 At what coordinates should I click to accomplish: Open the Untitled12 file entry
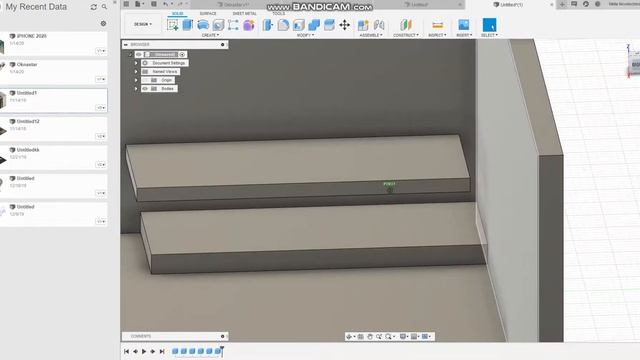pyautogui.click(x=53, y=129)
